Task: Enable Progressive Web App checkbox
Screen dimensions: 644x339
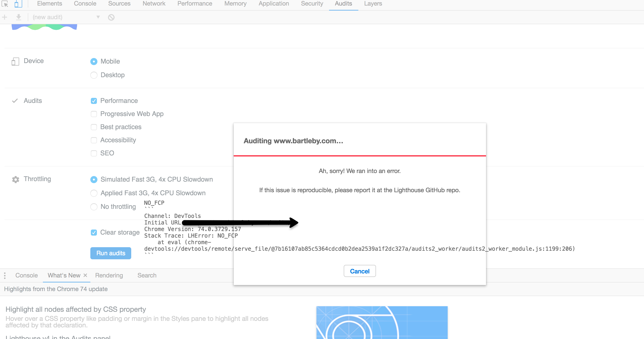Action: click(x=94, y=114)
